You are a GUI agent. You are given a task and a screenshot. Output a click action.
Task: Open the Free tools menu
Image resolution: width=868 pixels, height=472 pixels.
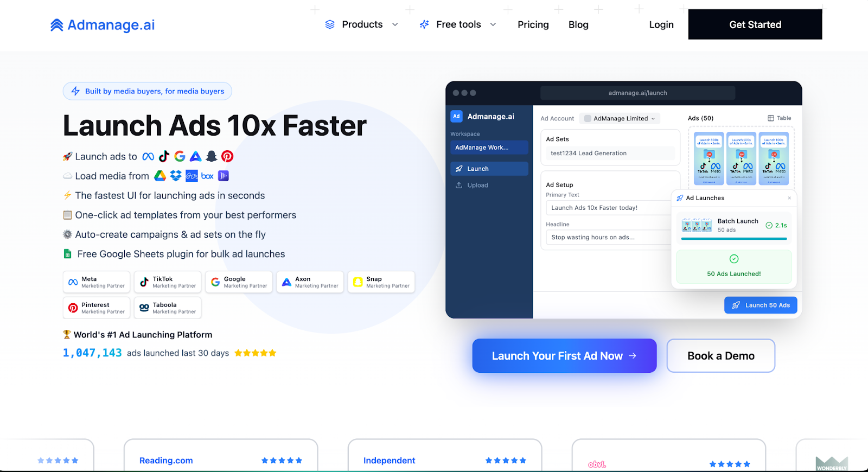tap(458, 24)
